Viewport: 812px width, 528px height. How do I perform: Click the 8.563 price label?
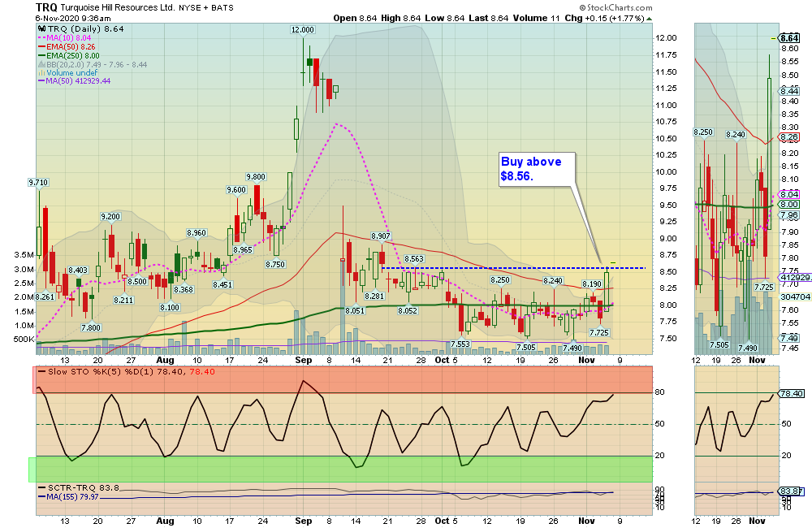(x=414, y=258)
